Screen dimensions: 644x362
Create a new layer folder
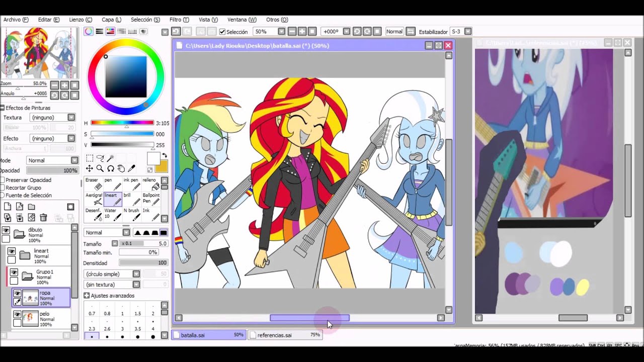pyautogui.click(x=32, y=207)
